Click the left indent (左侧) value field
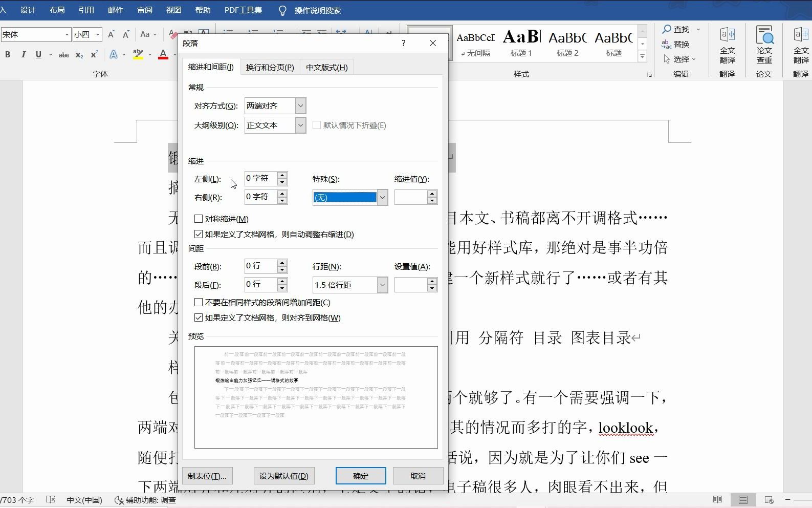The width and height of the screenshot is (812, 508). [x=261, y=178]
